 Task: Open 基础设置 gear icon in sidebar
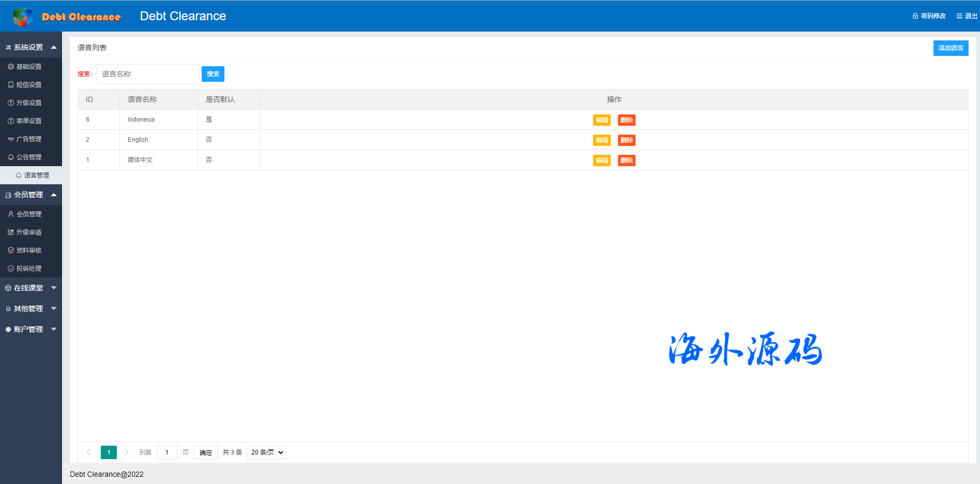pyautogui.click(x=11, y=67)
